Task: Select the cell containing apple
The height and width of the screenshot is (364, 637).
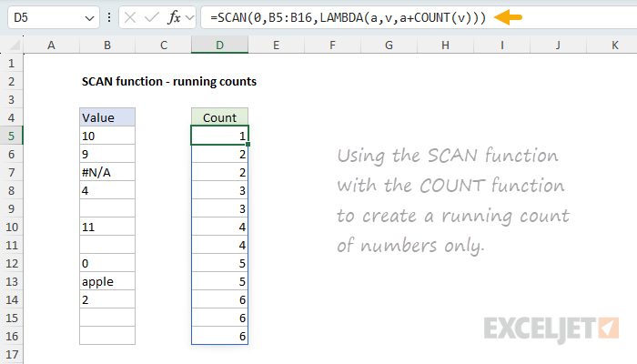Action: [x=107, y=282]
